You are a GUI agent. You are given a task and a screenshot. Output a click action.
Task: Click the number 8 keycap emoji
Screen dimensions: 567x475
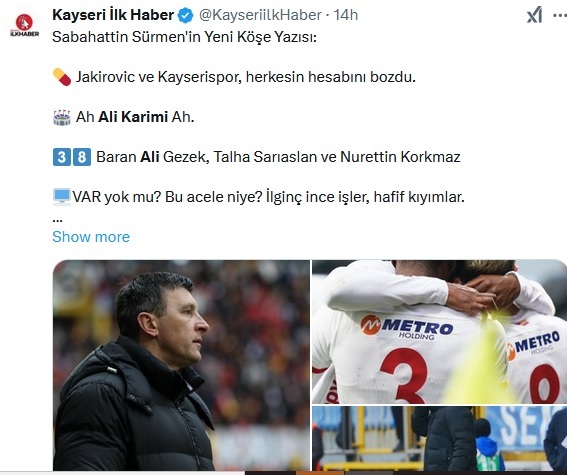(82, 157)
